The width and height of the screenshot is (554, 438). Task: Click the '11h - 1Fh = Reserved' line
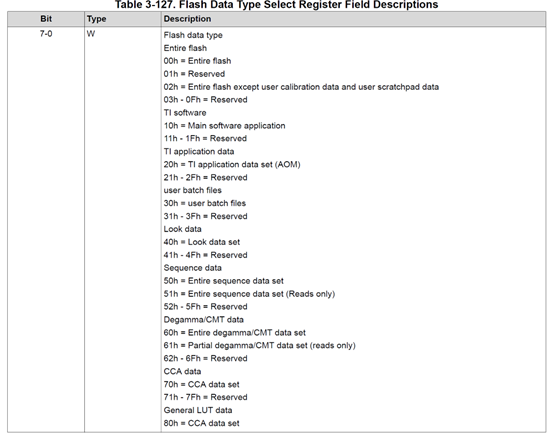tap(205, 138)
